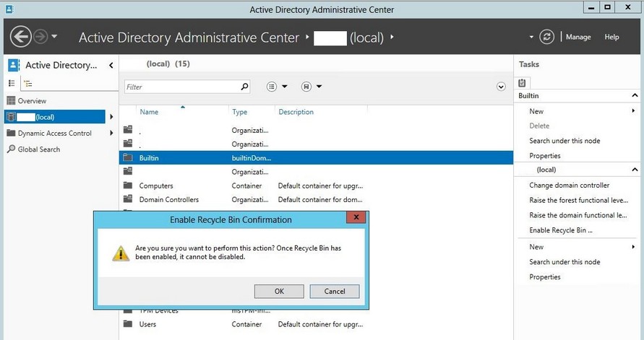Click the Active Directory Administrative Center breadcrumb
The width and height of the screenshot is (644, 340).
(x=189, y=38)
